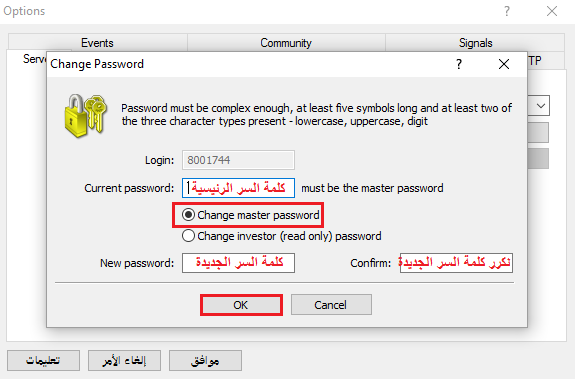
Task: Click the Options window help question mark
Action: 507,11
